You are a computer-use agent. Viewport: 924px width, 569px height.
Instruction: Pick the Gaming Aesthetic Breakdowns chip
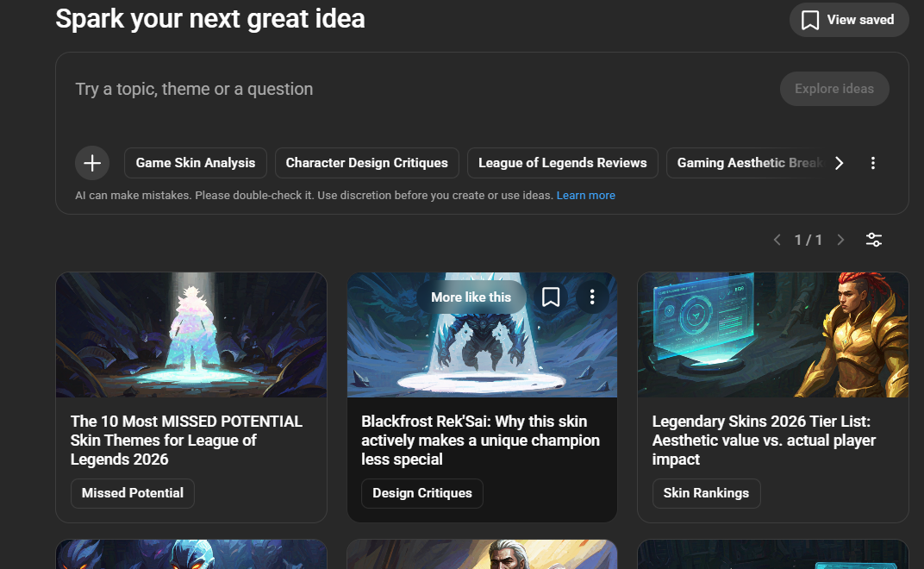[746, 163]
